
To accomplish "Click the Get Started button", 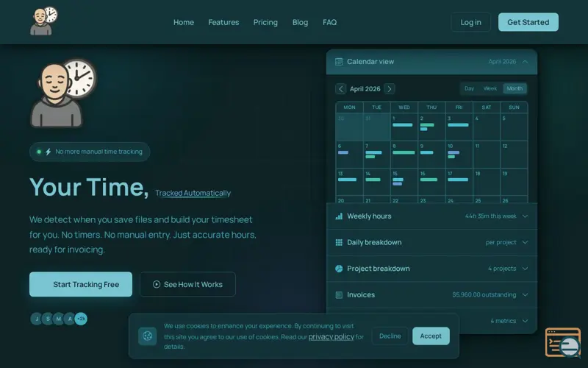I will pyautogui.click(x=528, y=22).
